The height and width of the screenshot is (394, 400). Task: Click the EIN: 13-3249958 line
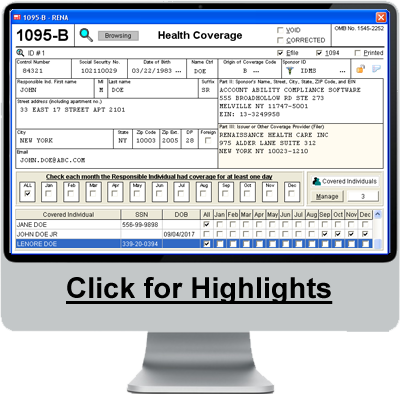tap(250, 114)
